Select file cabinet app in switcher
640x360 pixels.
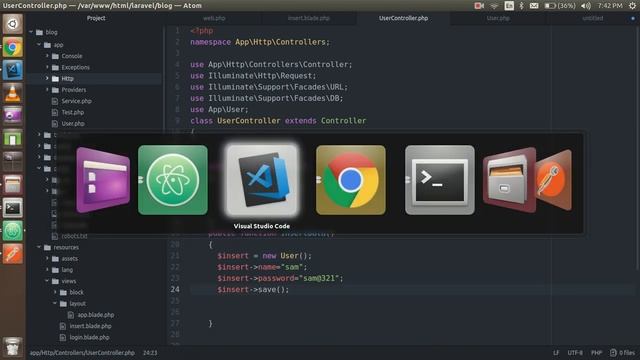pos(509,180)
